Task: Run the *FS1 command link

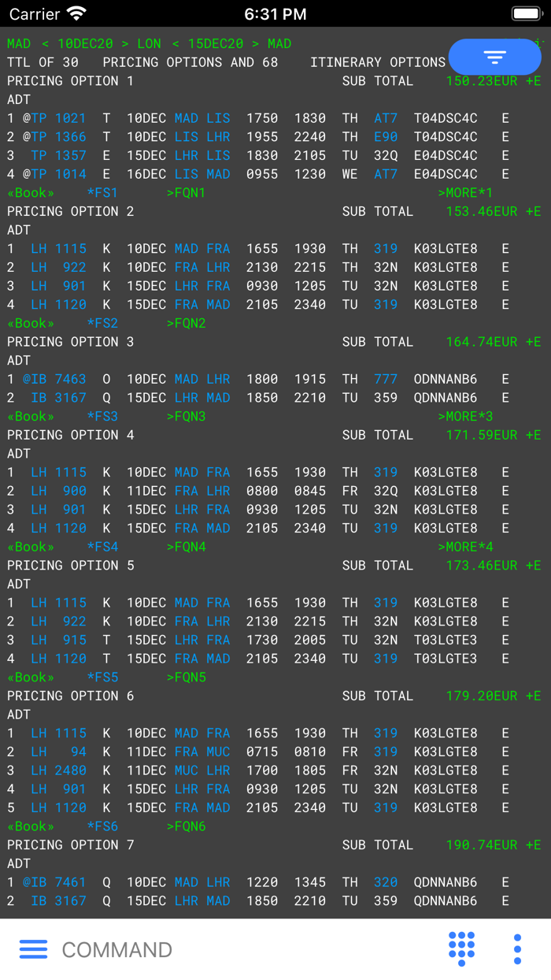Action: pyautogui.click(x=102, y=193)
